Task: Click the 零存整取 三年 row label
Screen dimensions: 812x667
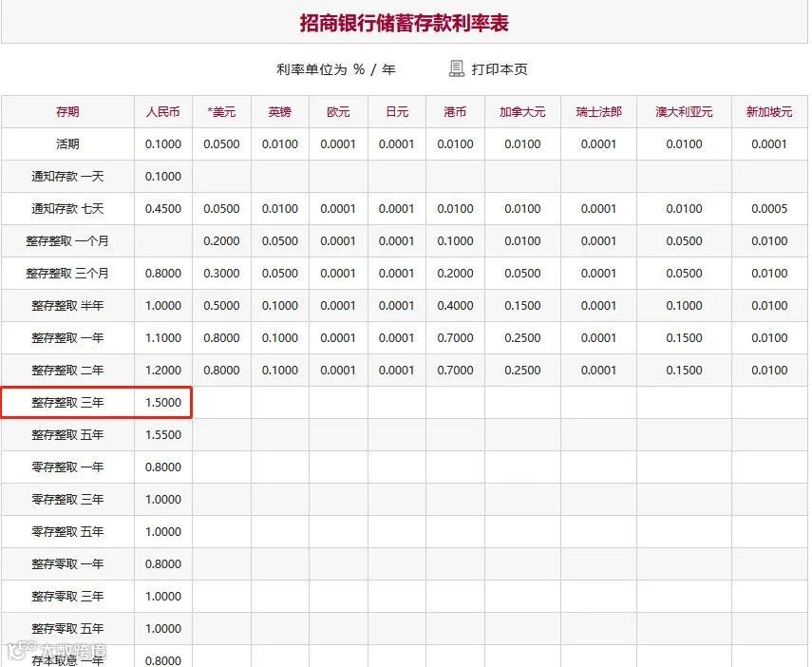Action: [x=67, y=499]
